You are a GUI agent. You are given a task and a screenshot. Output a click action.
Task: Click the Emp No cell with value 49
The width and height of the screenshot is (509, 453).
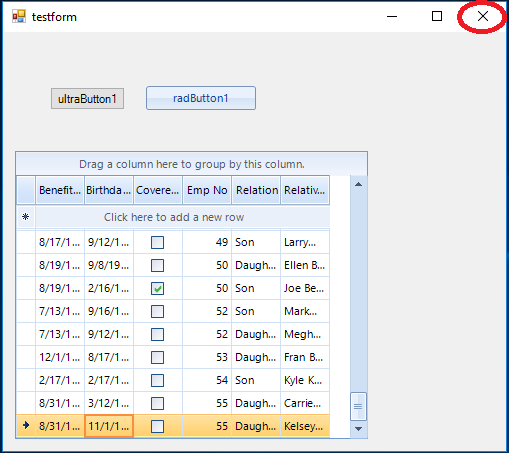click(x=207, y=242)
